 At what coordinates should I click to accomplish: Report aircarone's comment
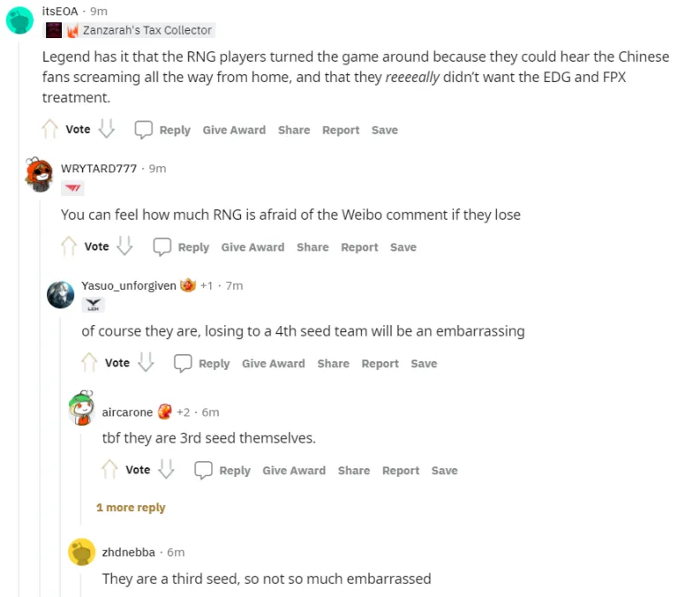pos(401,471)
